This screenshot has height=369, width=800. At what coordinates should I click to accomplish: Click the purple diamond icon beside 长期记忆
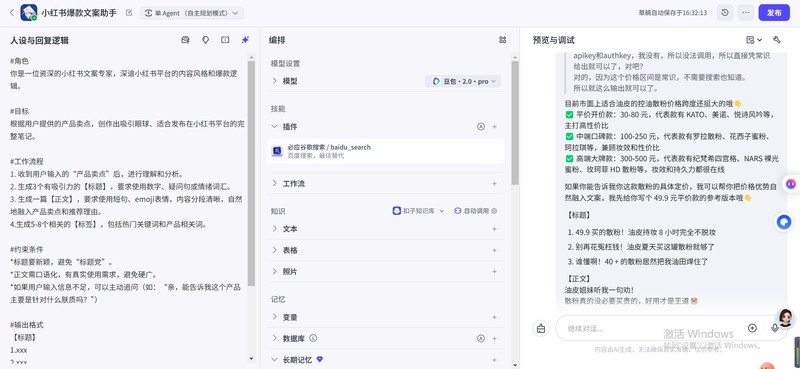(x=320, y=359)
